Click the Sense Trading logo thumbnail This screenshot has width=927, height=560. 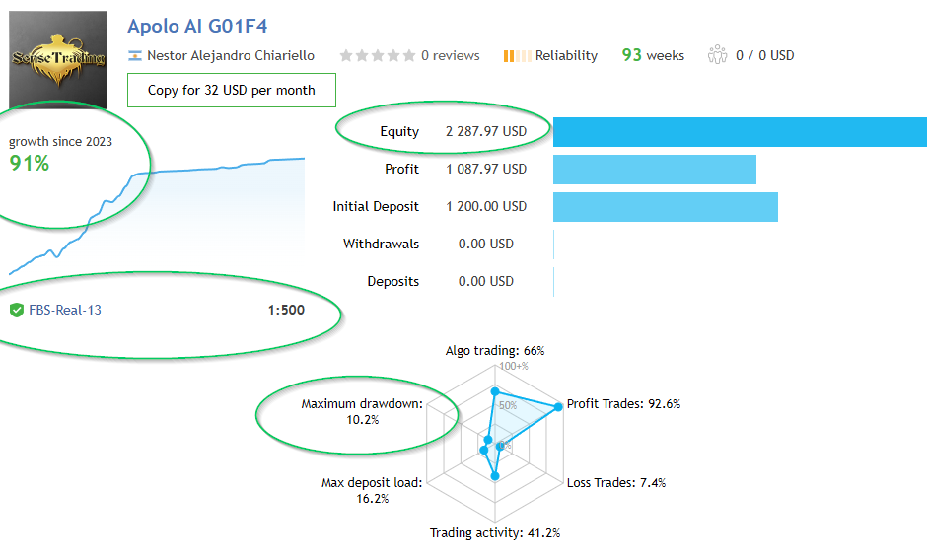(x=57, y=59)
